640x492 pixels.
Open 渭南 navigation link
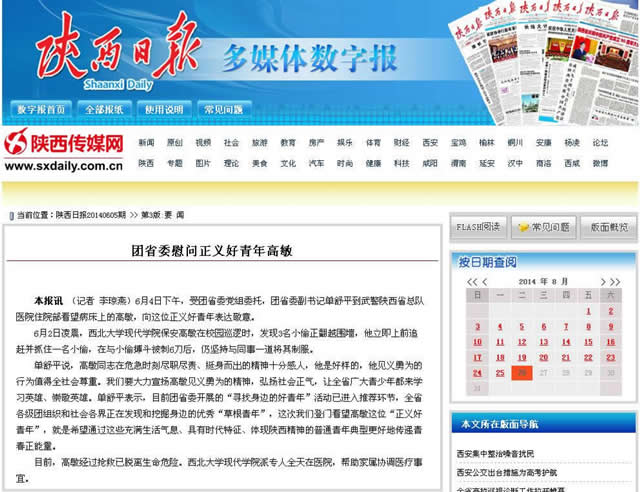pyautogui.click(x=458, y=163)
